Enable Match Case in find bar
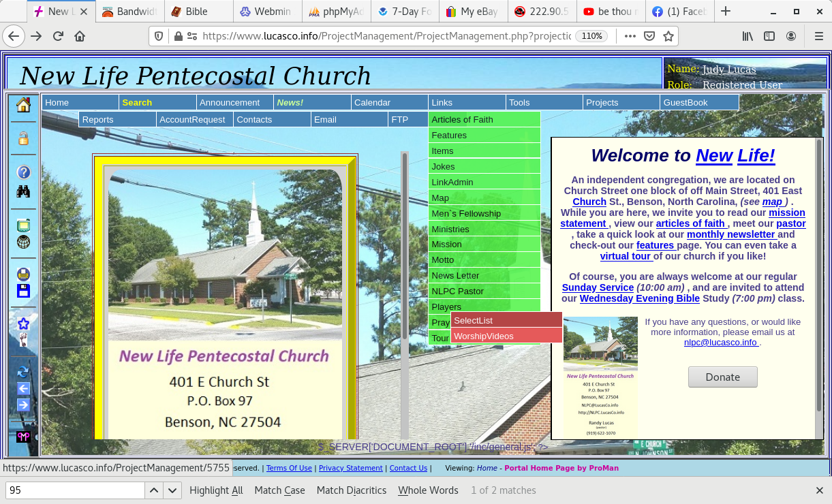 tap(279, 490)
